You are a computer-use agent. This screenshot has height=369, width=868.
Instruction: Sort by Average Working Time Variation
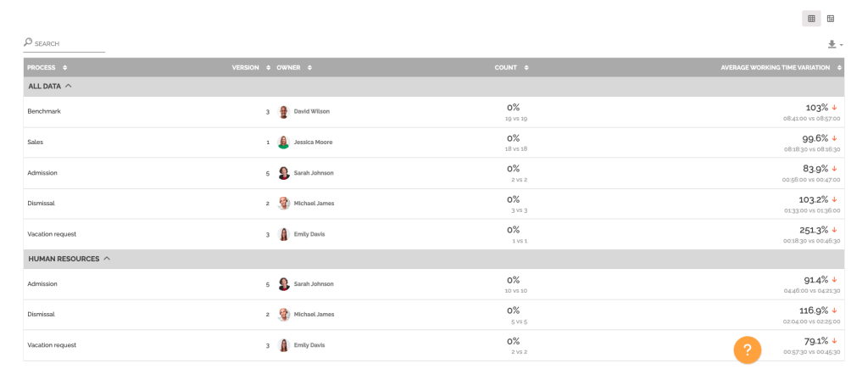pyautogui.click(x=781, y=68)
